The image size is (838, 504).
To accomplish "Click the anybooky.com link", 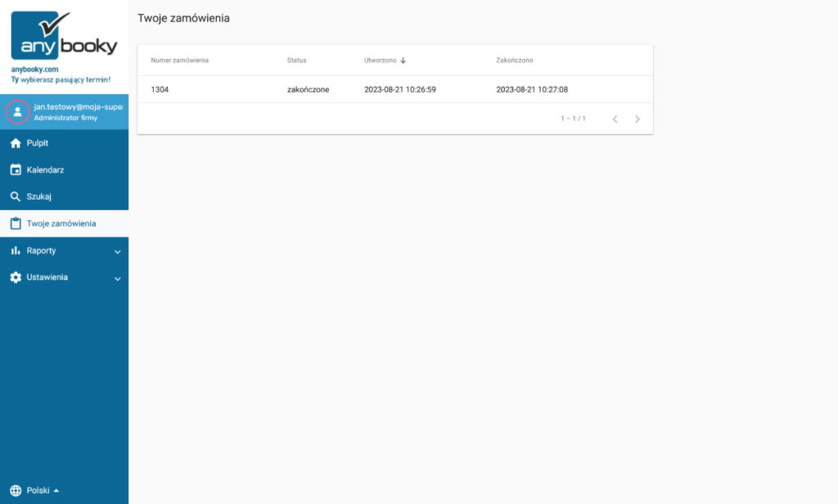I will point(34,70).
